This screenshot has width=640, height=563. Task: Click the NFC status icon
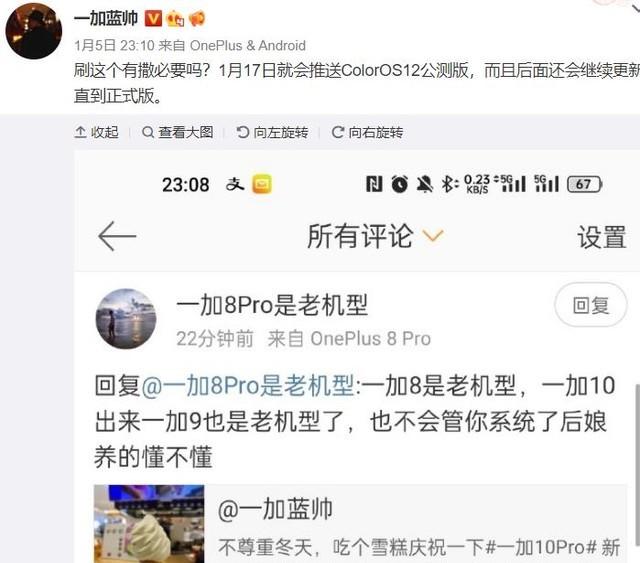[374, 184]
